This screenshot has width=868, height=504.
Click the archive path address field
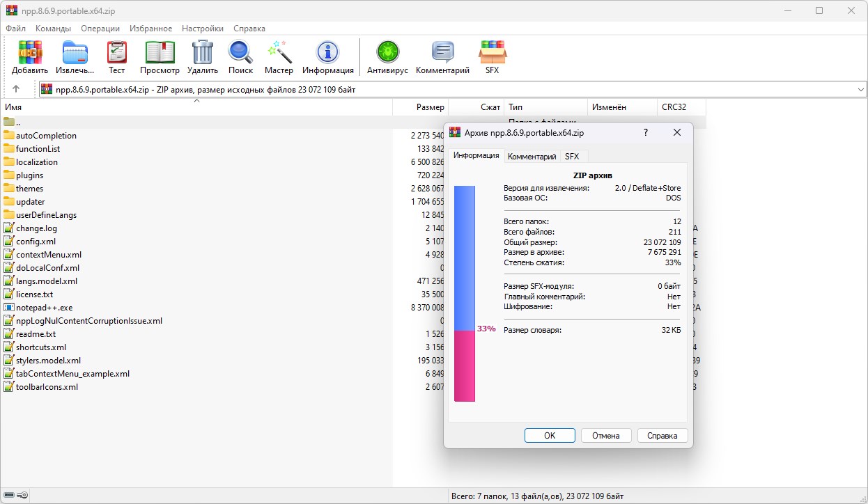[453, 90]
